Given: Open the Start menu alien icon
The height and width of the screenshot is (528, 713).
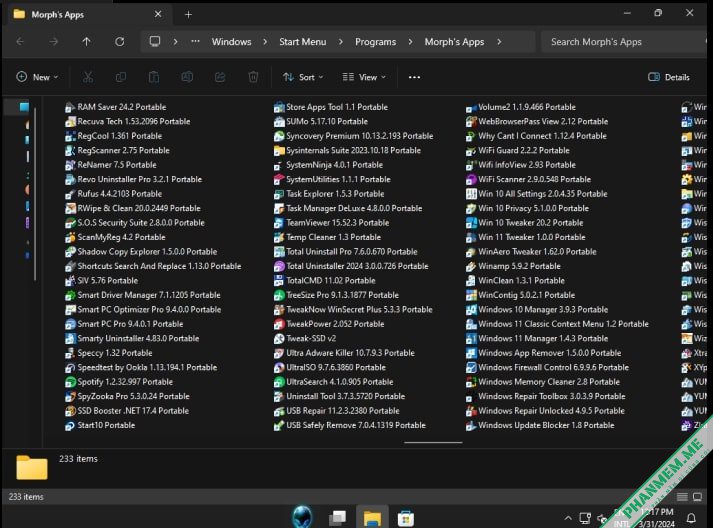Looking at the screenshot, I should pos(302,517).
